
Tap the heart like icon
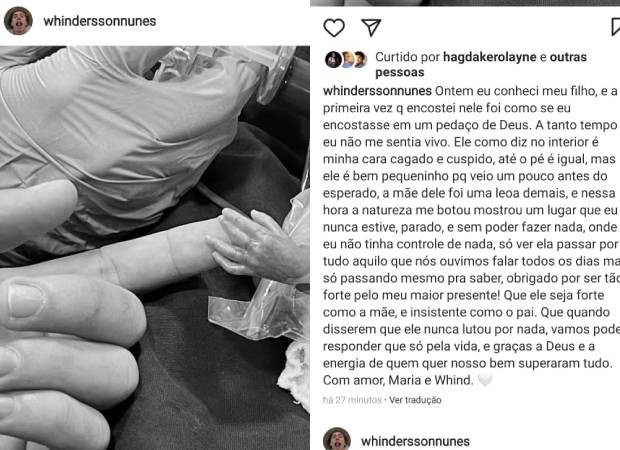334,28
